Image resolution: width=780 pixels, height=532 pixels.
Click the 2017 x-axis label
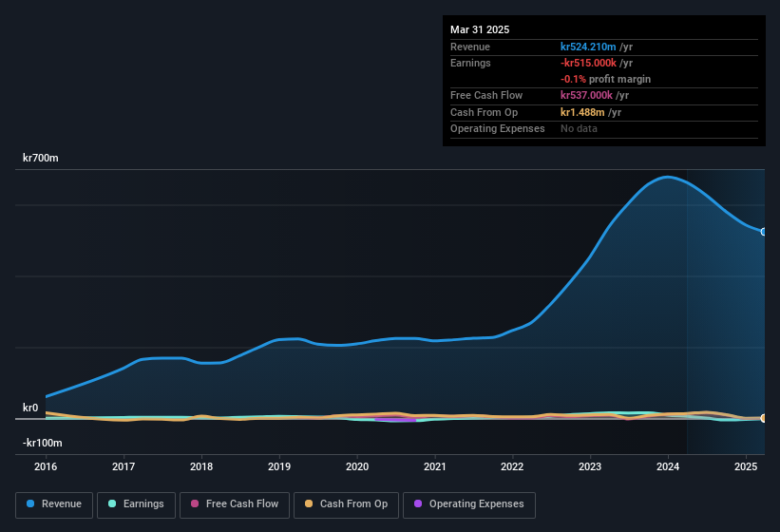coord(124,466)
